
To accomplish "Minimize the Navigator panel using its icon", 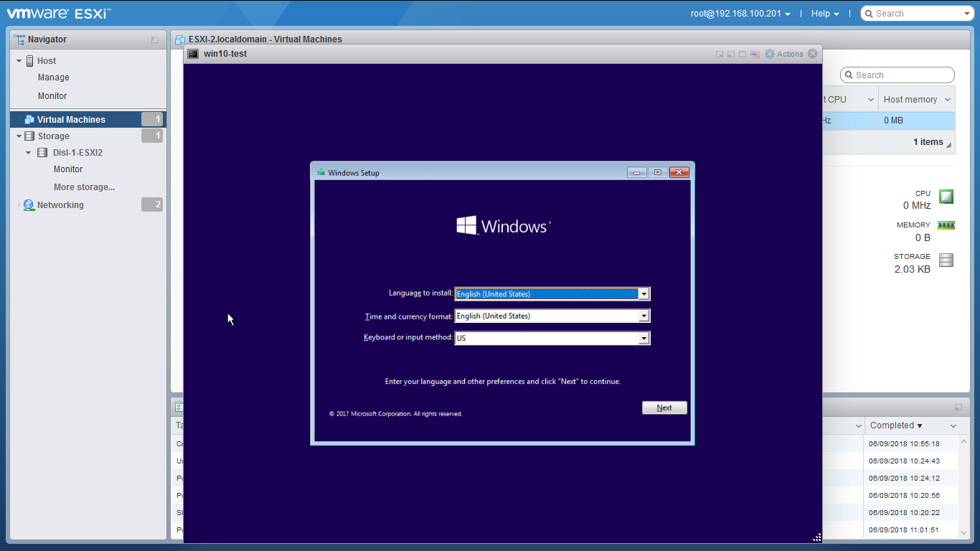I will tap(155, 40).
